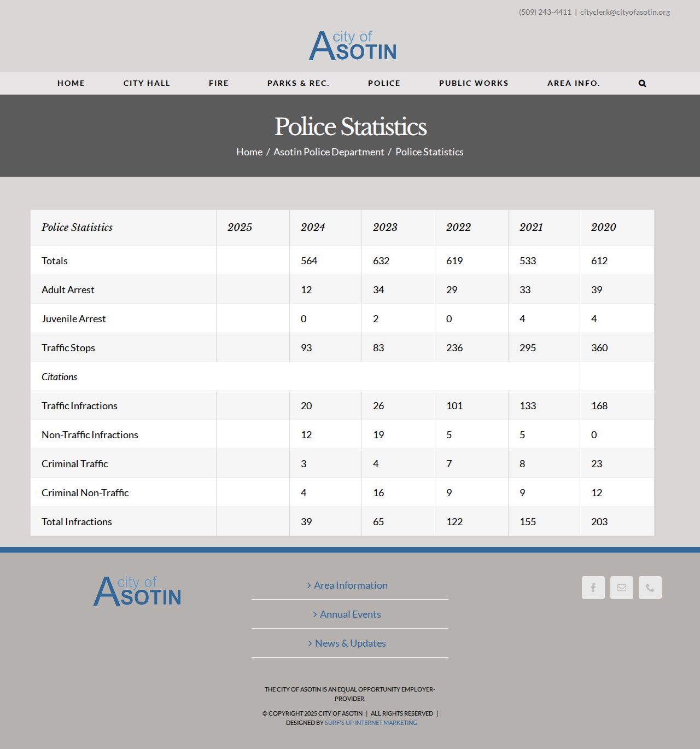
Task: Open the PARKS & REC. menu
Action: coord(298,83)
